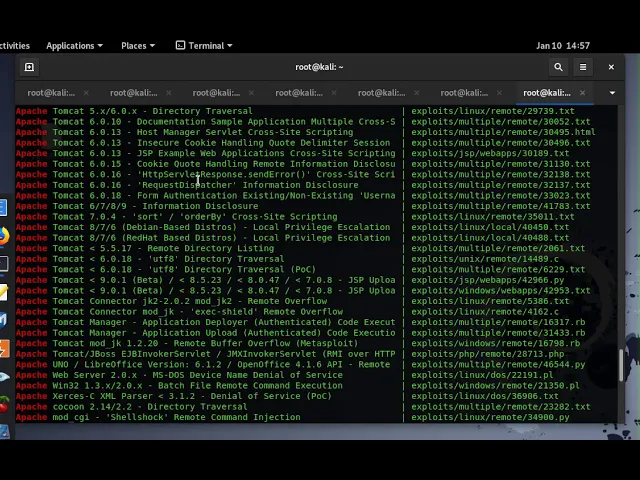Screen dimensions: 640x480
Task: Launch the orange Burp Suite dock icon
Action: point(4,349)
